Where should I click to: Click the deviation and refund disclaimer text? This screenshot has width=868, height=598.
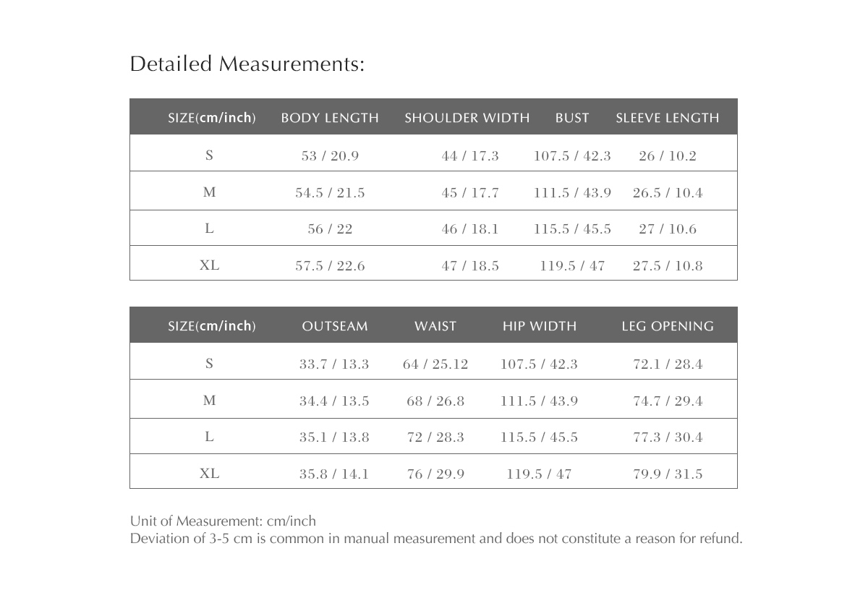(436, 539)
